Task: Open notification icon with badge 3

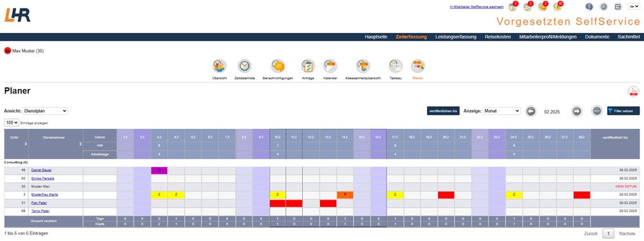Action: (513, 6)
